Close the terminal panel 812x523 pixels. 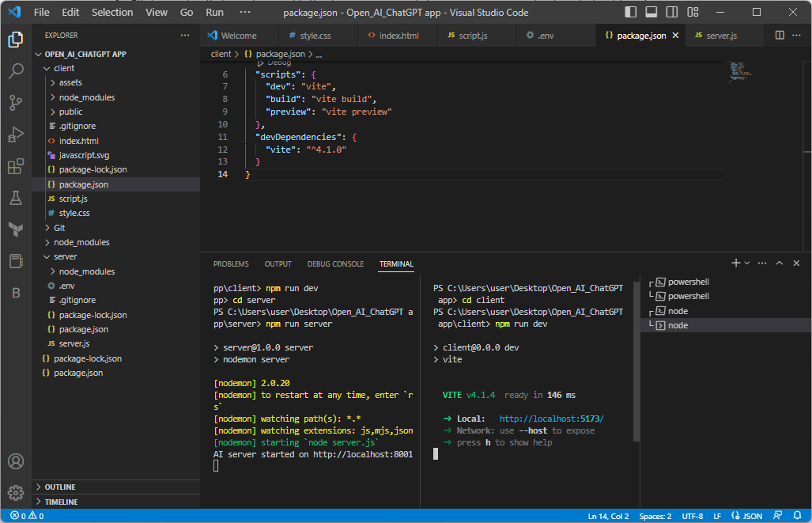(796, 263)
